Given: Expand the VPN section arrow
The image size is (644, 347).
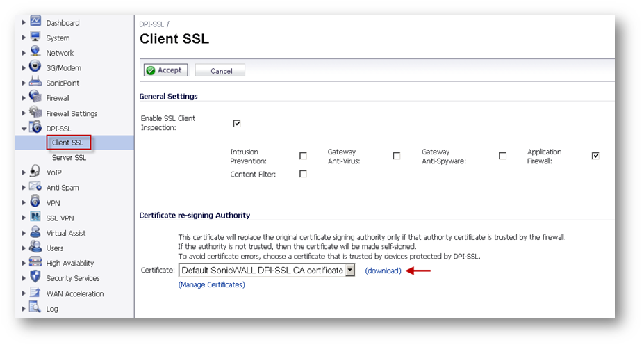Looking at the screenshot, I should pyautogui.click(x=24, y=203).
